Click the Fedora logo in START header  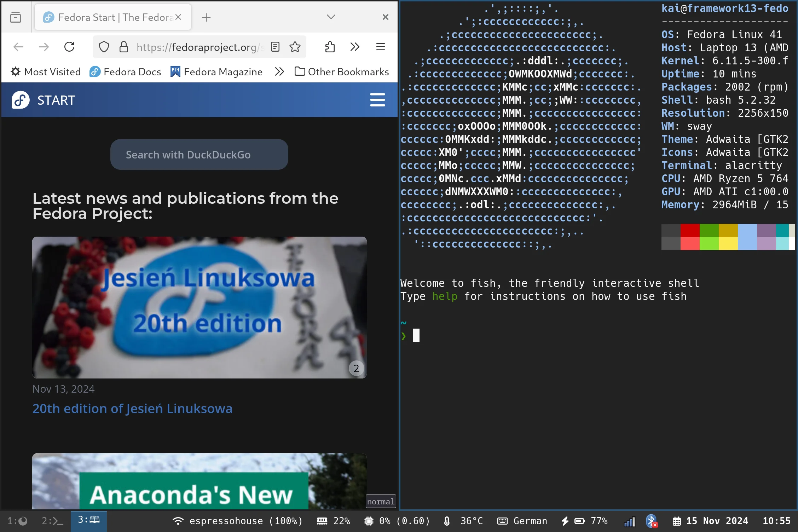coord(21,100)
